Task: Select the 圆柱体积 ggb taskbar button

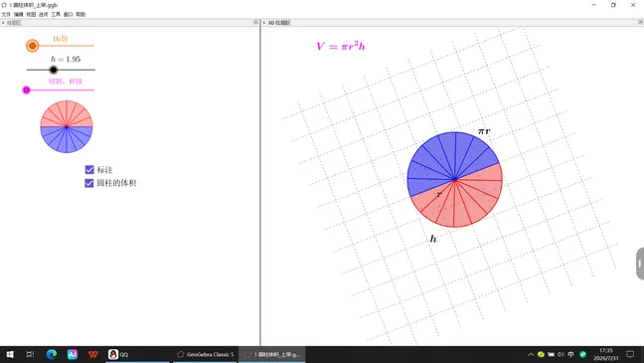Action: (x=272, y=354)
